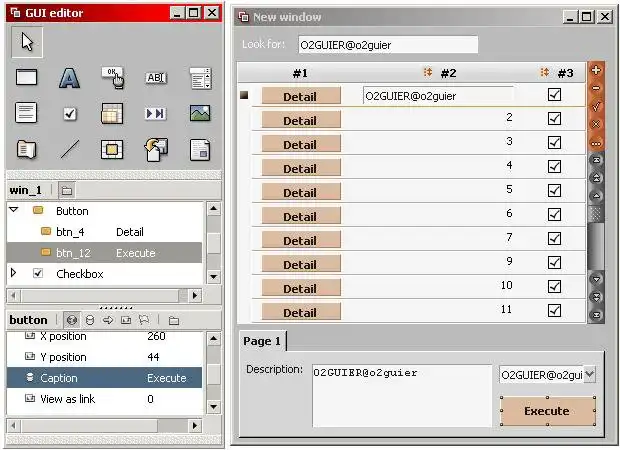Screen dimensions: 620x450
Task: Select the OK button widget tool
Action: [x=113, y=77]
